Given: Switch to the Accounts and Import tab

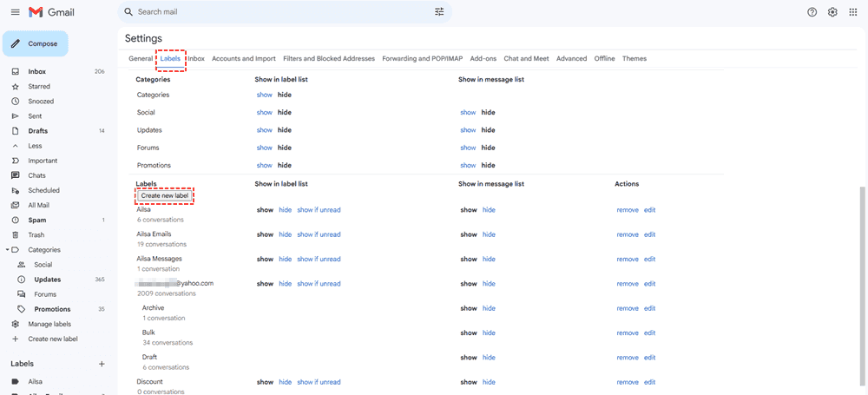Looking at the screenshot, I should coord(244,59).
